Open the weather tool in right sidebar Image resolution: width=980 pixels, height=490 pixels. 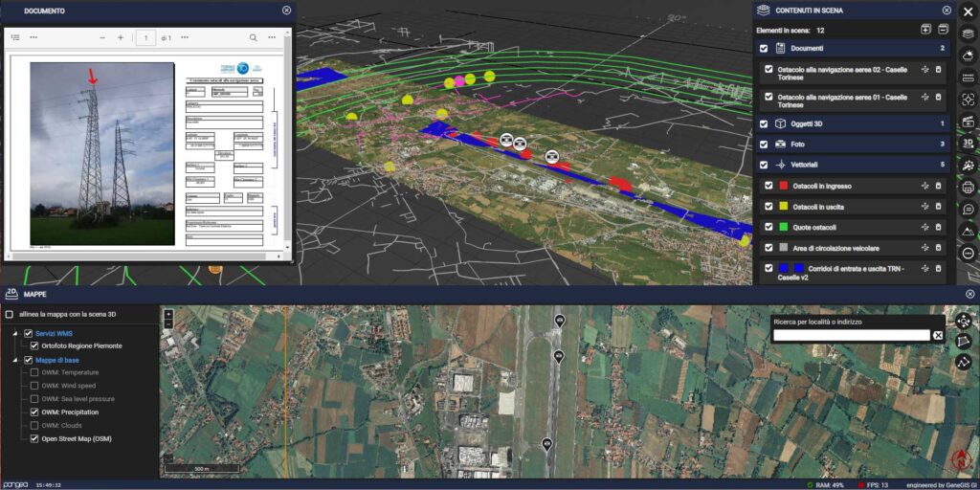coord(968,56)
